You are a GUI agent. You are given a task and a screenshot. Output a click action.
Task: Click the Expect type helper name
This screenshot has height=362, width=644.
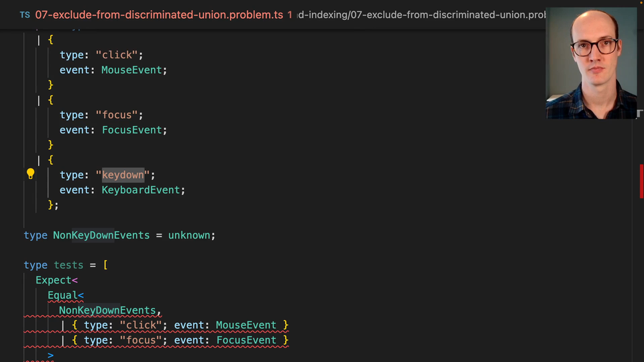(x=54, y=280)
